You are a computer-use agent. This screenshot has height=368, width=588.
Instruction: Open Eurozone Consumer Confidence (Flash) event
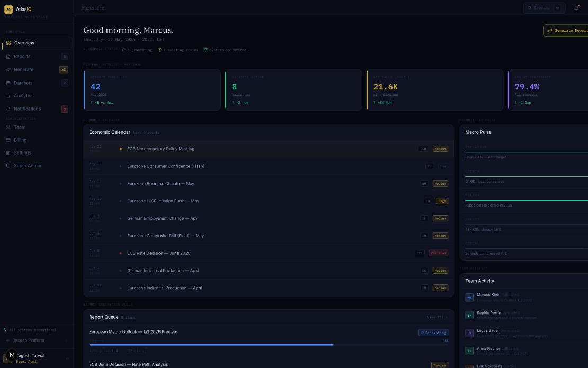[x=269, y=166]
